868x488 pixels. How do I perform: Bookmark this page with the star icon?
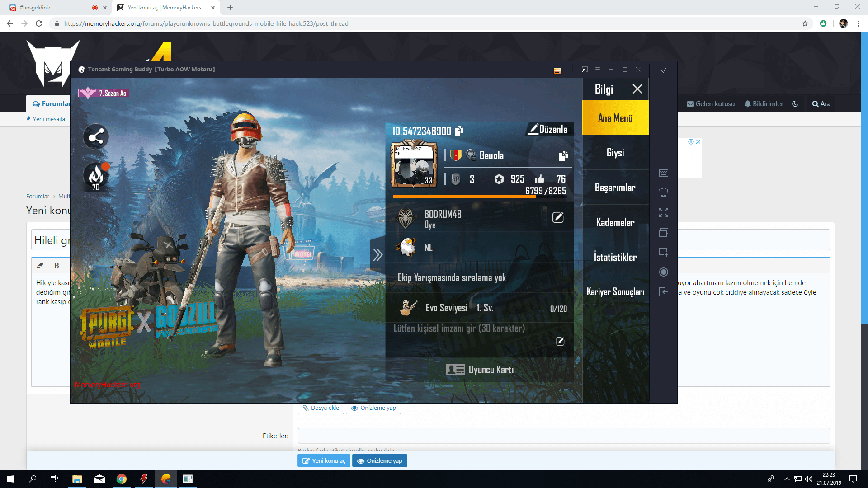tap(805, 23)
